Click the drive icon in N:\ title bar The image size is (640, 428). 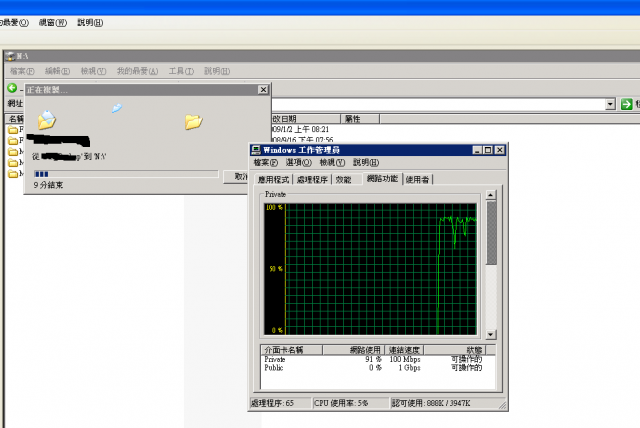pyautogui.click(x=11, y=56)
